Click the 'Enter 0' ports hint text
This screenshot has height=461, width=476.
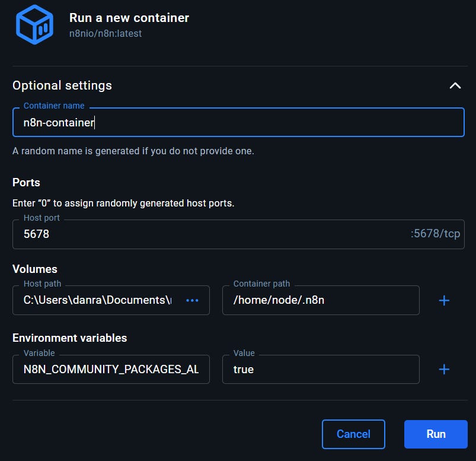[123, 203]
